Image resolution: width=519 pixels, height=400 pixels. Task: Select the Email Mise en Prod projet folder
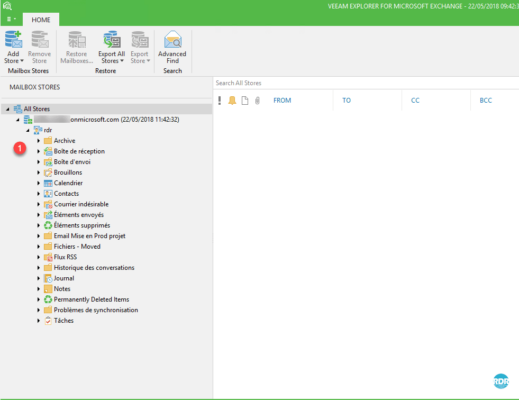tap(90, 236)
